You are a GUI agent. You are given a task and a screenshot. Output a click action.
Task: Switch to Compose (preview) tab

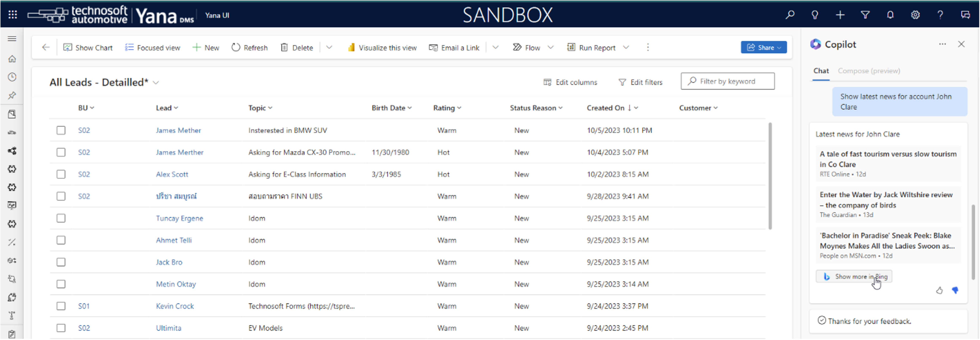tap(869, 71)
